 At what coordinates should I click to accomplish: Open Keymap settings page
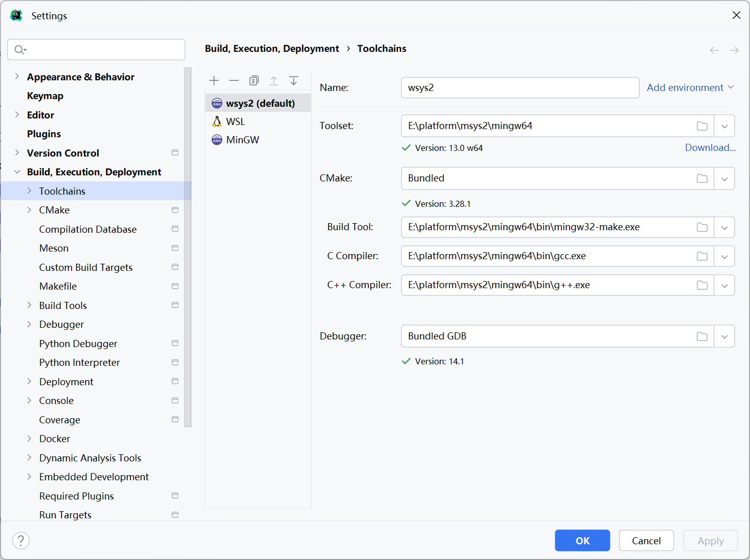(x=45, y=96)
